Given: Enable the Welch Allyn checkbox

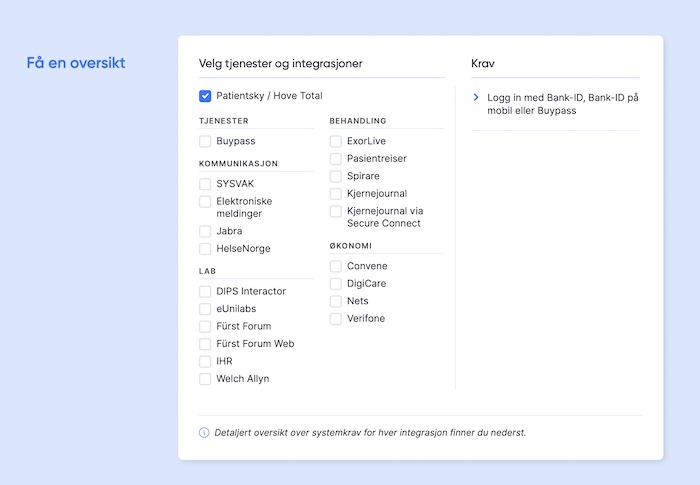Looking at the screenshot, I should pyautogui.click(x=205, y=379).
